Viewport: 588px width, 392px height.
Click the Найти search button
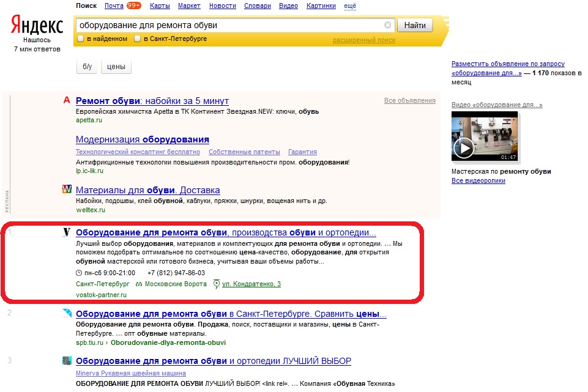(415, 25)
